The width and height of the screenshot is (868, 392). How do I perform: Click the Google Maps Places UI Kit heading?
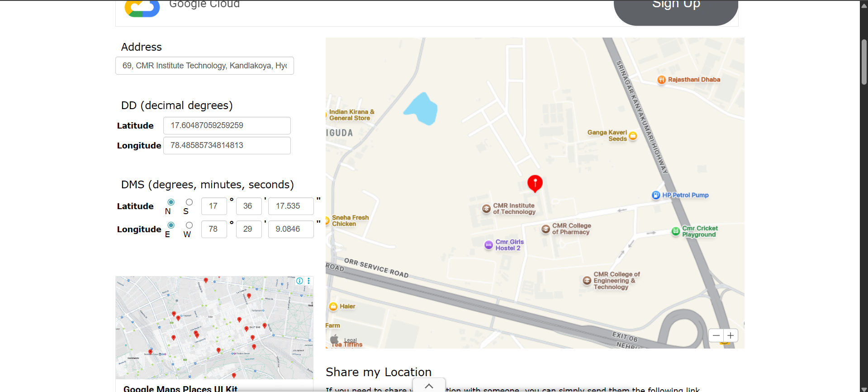click(x=180, y=388)
